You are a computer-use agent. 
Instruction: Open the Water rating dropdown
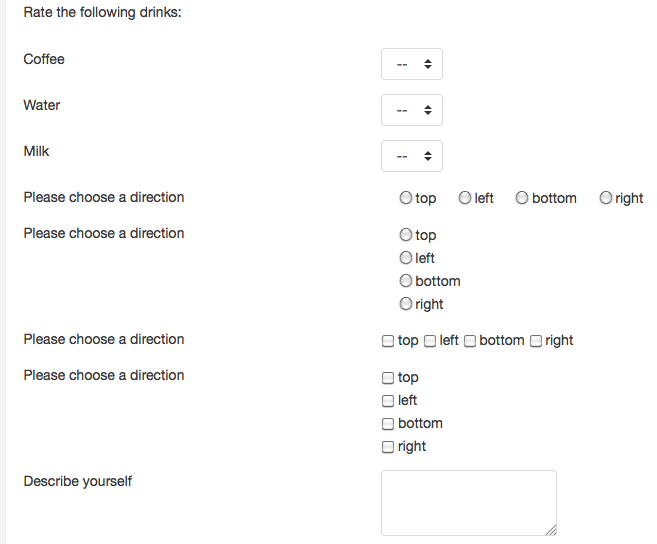pos(411,110)
